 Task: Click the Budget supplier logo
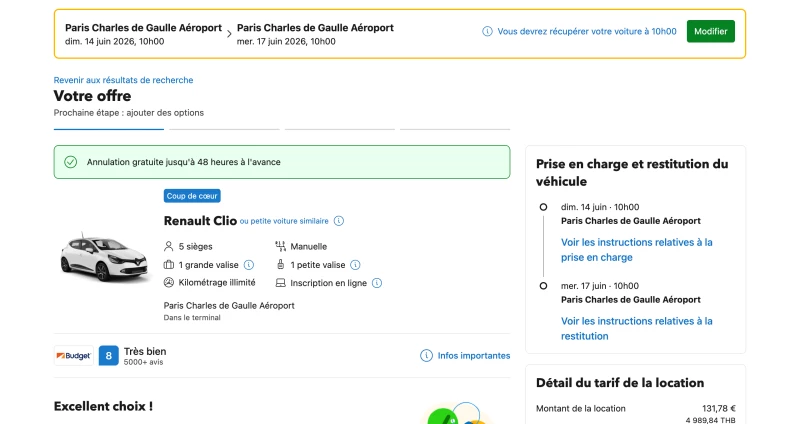click(x=73, y=356)
